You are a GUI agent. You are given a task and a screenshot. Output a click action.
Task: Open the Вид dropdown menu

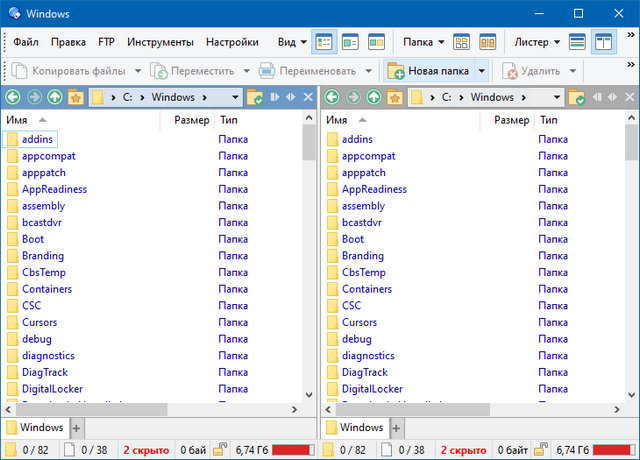[x=291, y=42]
